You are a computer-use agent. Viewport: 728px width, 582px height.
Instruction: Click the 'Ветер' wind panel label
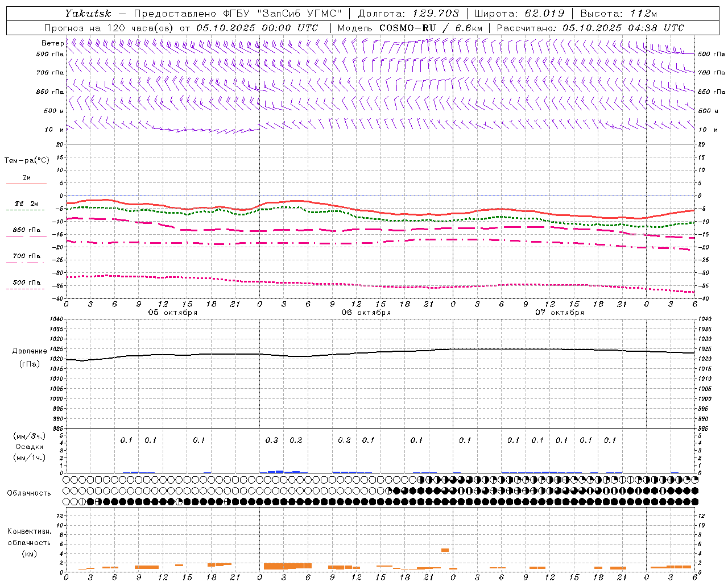tap(52, 43)
